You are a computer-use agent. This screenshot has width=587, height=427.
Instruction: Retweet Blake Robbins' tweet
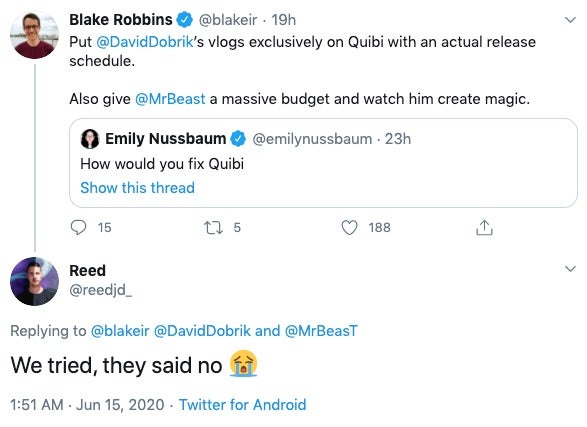point(213,227)
